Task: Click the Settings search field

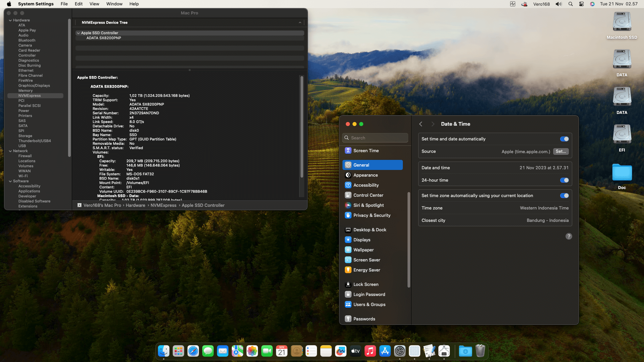Action: coord(375,138)
